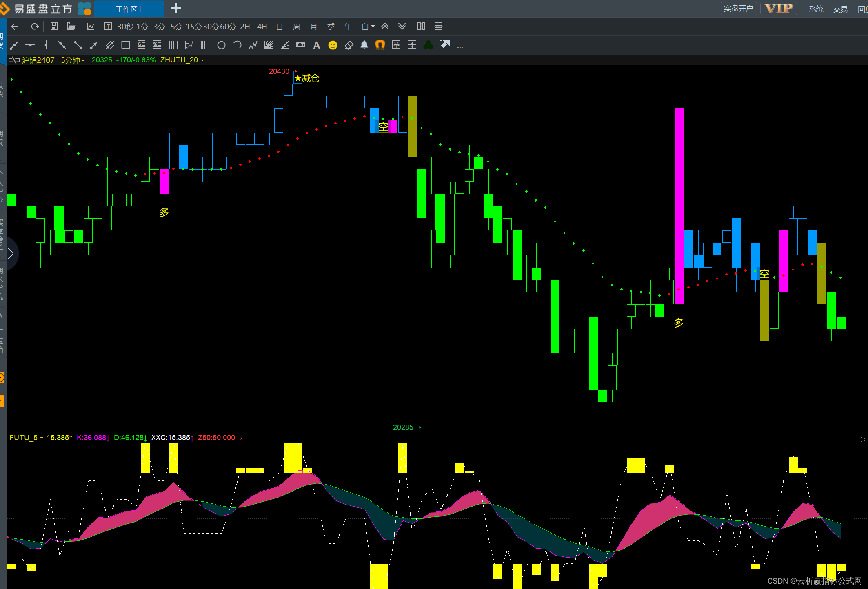Switch to the 工作区1 tab
The height and width of the screenshot is (589, 868).
(129, 9)
